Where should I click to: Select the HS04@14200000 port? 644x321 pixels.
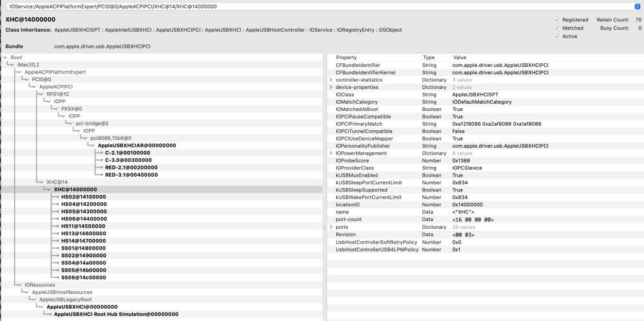click(x=84, y=204)
